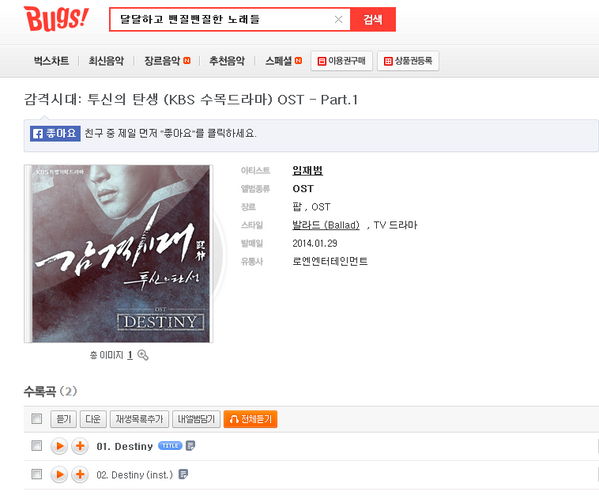Clear the search field with X icon

pyautogui.click(x=338, y=19)
